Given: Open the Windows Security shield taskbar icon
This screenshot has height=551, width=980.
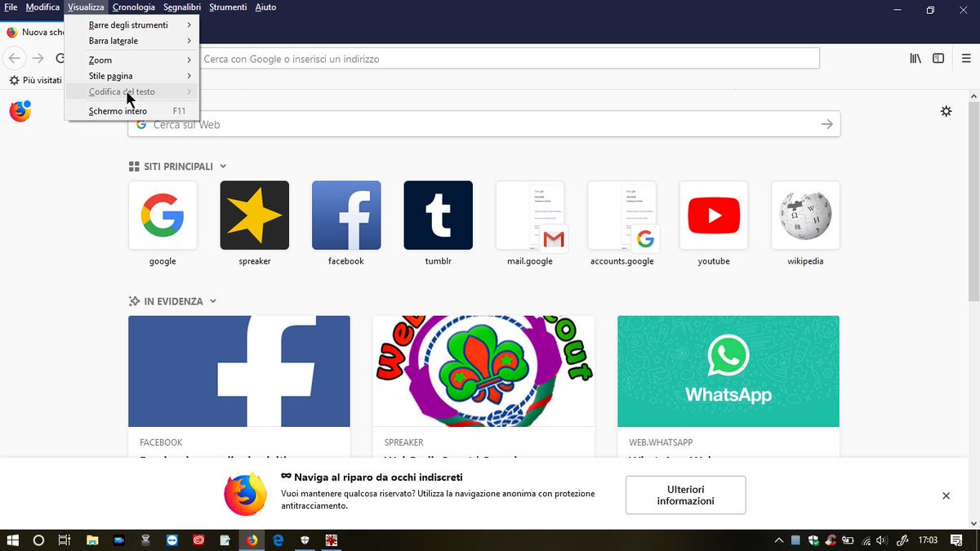Looking at the screenshot, I should (305, 540).
